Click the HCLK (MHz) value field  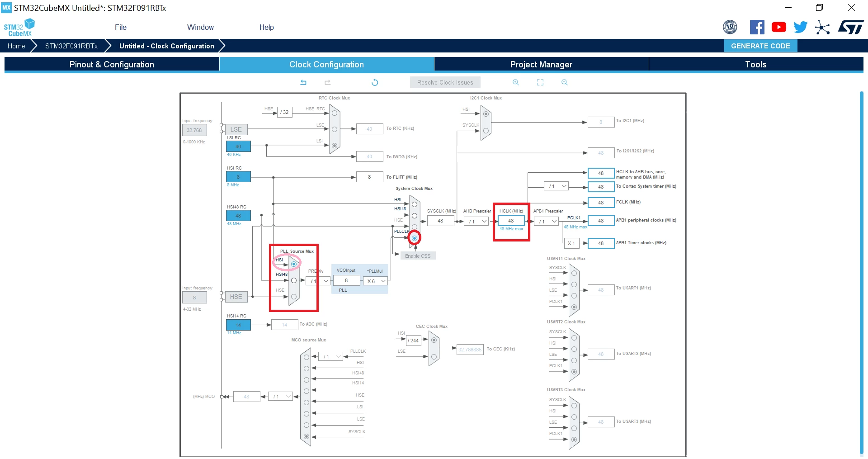coord(511,221)
